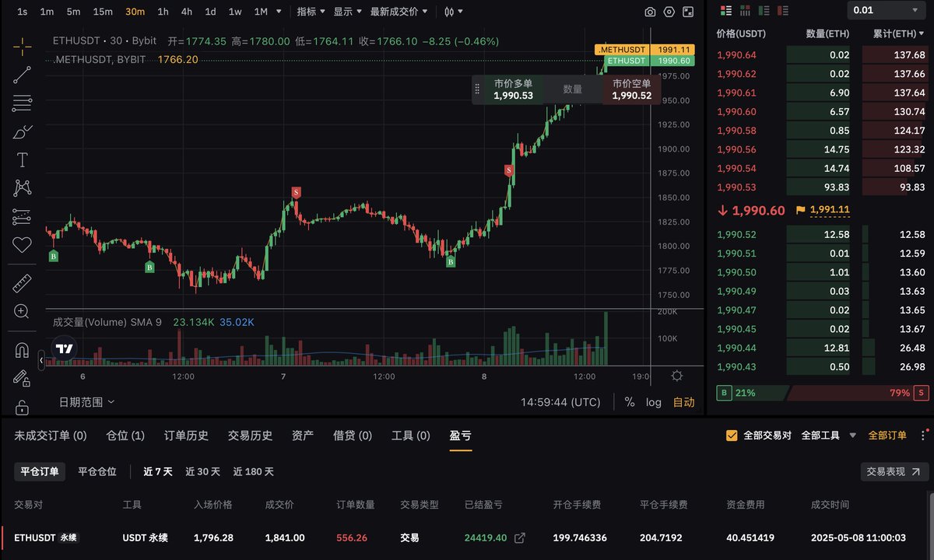This screenshot has height=560, width=934.
Task: Open the 未成交订单 (0) tab
Action: [51, 436]
